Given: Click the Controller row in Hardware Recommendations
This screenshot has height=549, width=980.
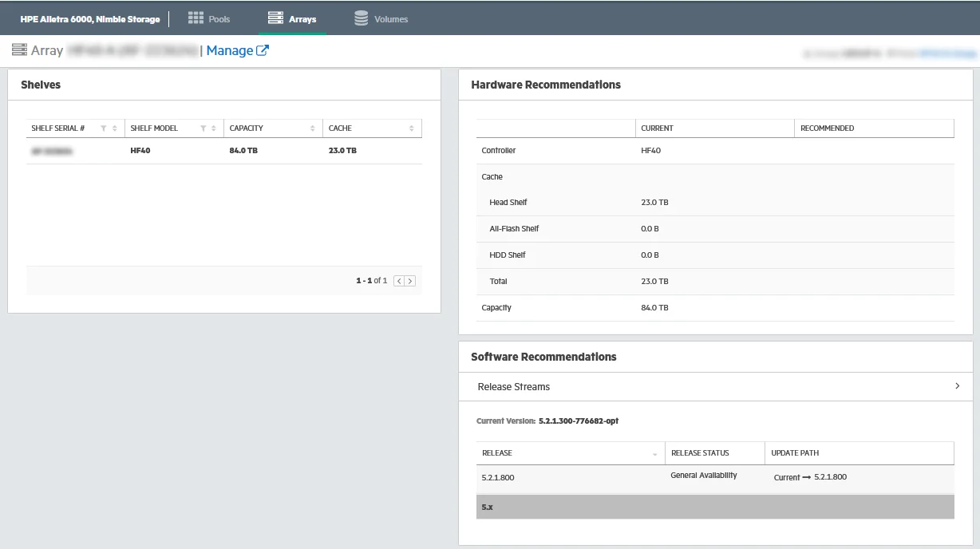Looking at the screenshot, I should [715, 151].
